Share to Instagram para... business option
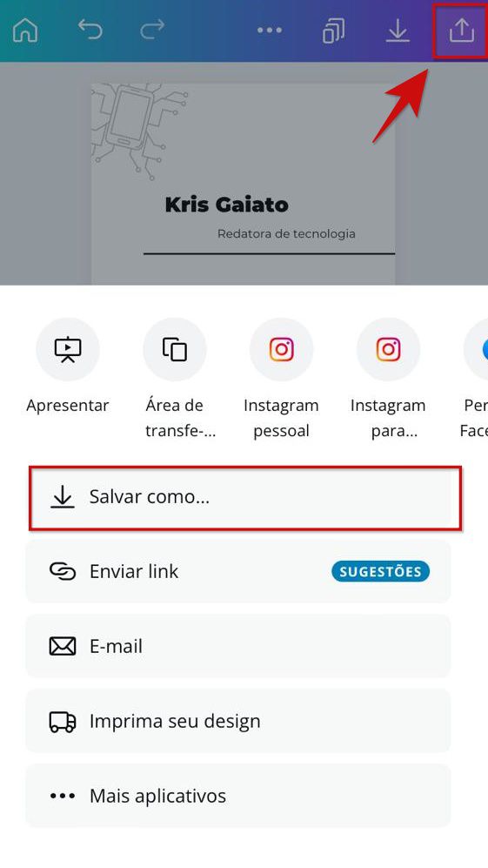Viewport: 488px width, 868px height. (x=389, y=349)
